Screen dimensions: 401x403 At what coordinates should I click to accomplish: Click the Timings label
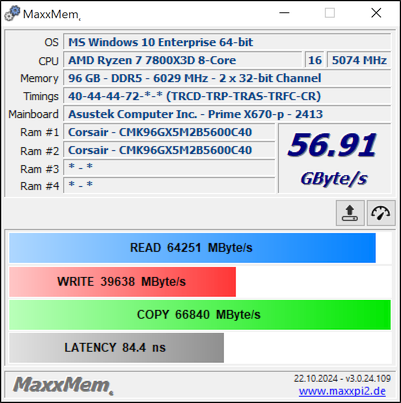tap(41, 96)
